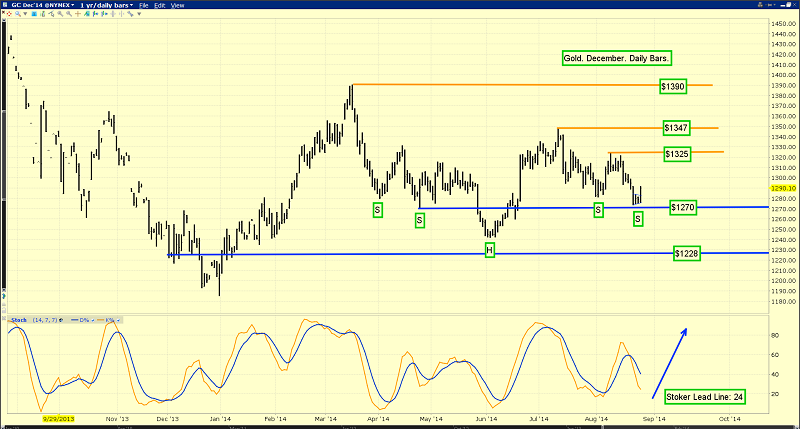Image resolution: width=800 pixels, height=429 pixels.
Task: Select the $1228 support level label
Action: pyautogui.click(x=686, y=254)
